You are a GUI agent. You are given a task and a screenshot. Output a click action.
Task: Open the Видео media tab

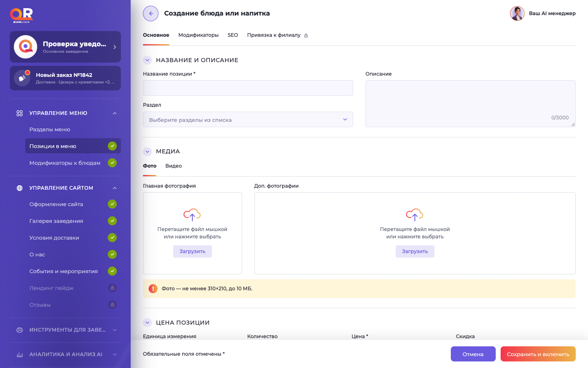coord(174,166)
